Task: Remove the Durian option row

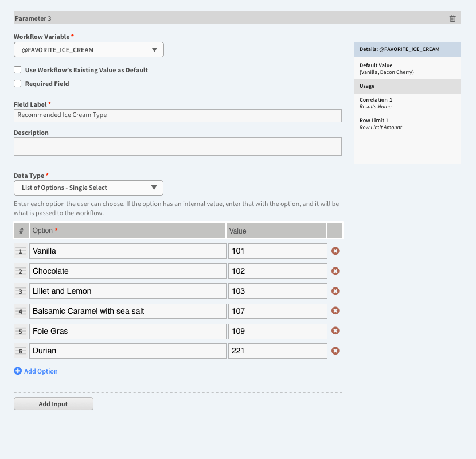Action: click(x=335, y=351)
